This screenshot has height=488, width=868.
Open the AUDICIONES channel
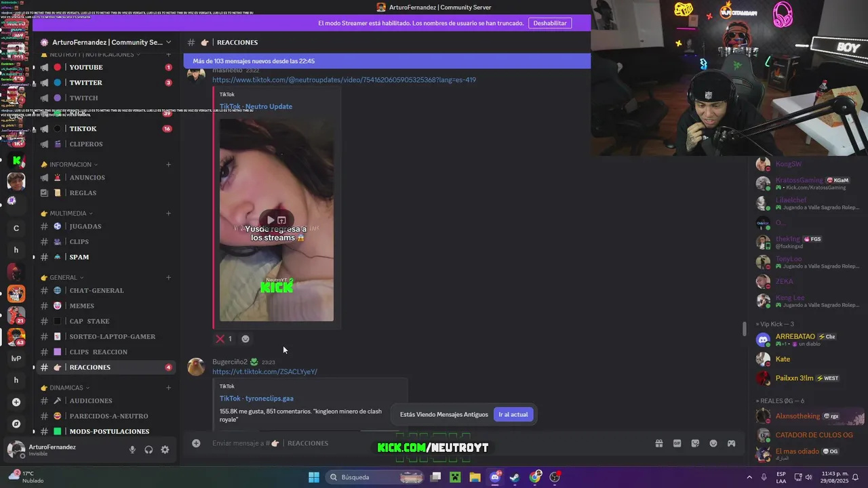tap(106, 401)
